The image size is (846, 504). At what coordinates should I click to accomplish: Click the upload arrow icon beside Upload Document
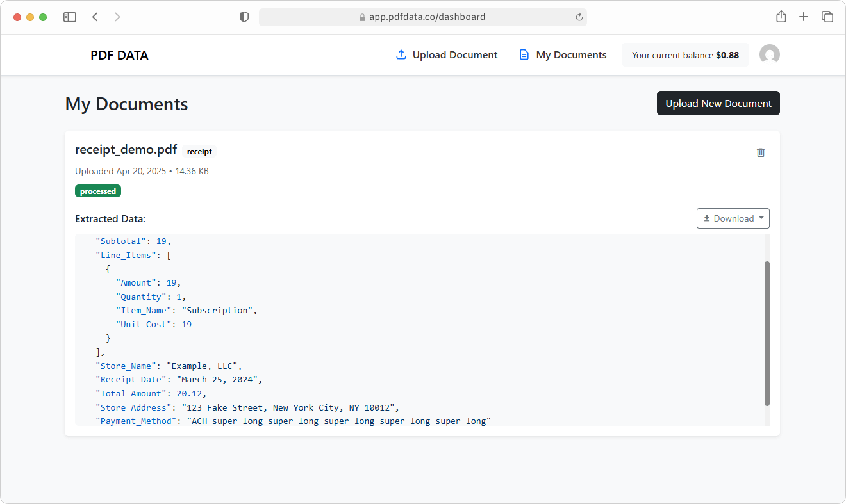pyautogui.click(x=401, y=55)
